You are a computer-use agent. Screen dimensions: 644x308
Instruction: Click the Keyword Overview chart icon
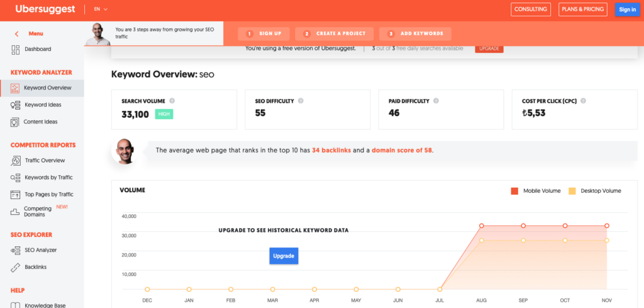[15, 88]
